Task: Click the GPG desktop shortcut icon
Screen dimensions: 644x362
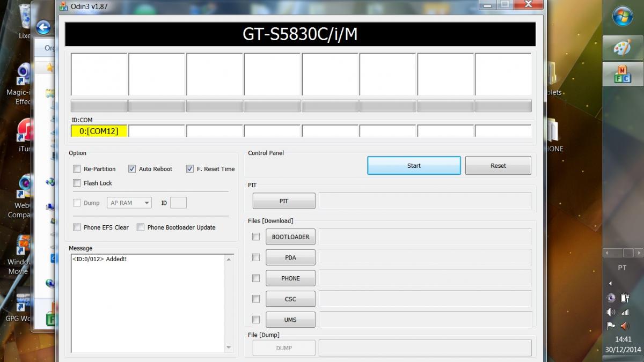Action: pyautogui.click(x=24, y=301)
